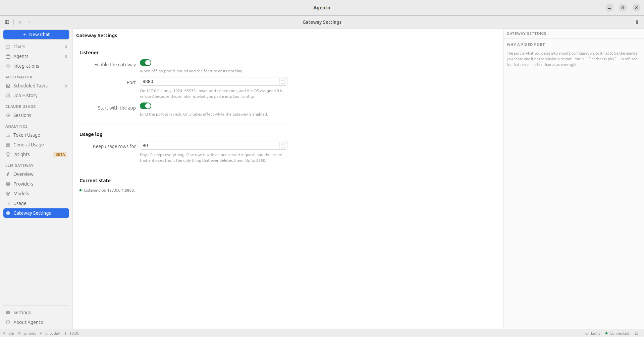The height and width of the screenshot is (337, 644).
Task: Click sonnet model name in status bar
Action: coord(30,333)
